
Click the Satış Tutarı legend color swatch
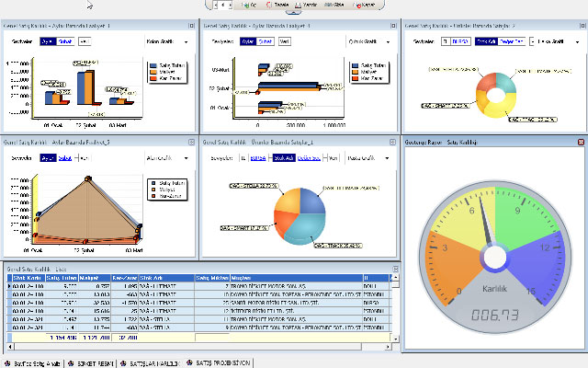152,66
